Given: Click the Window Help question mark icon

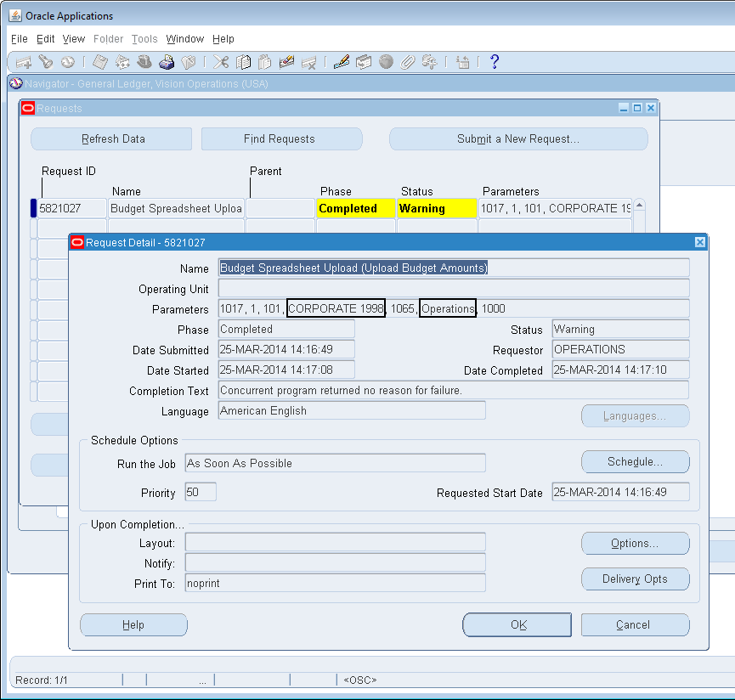Looking at the screenshot, I should click(x=494, y=62).
